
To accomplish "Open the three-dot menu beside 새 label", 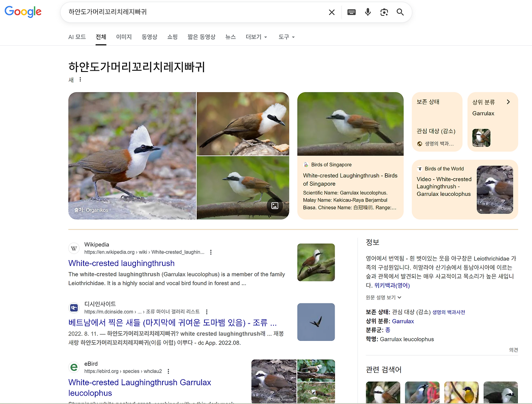I will click(80, 79).
